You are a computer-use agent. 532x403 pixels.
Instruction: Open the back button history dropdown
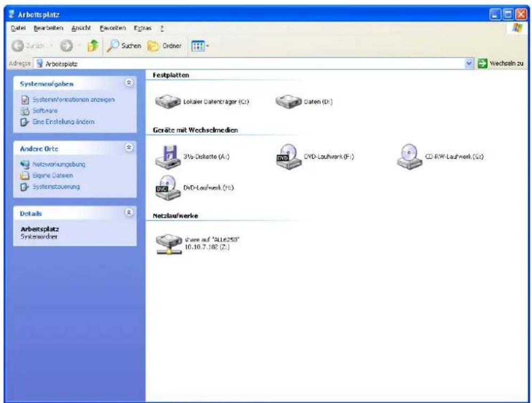[52, 45]
